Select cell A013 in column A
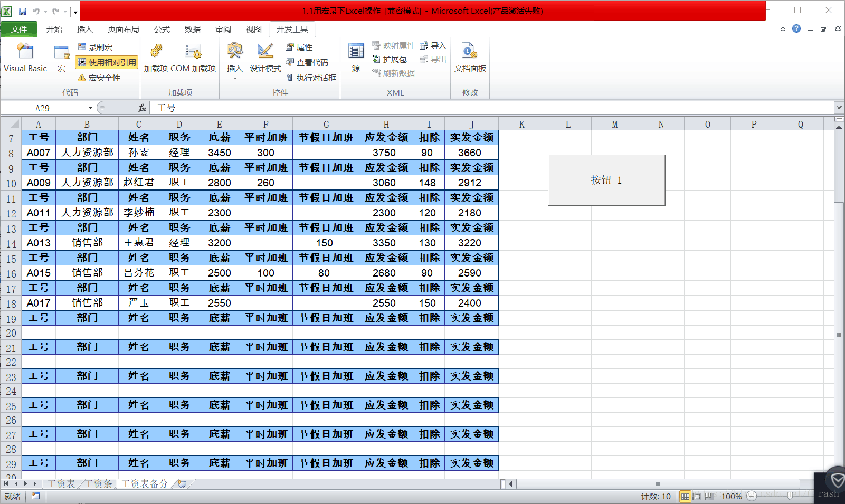 [38, 242]
